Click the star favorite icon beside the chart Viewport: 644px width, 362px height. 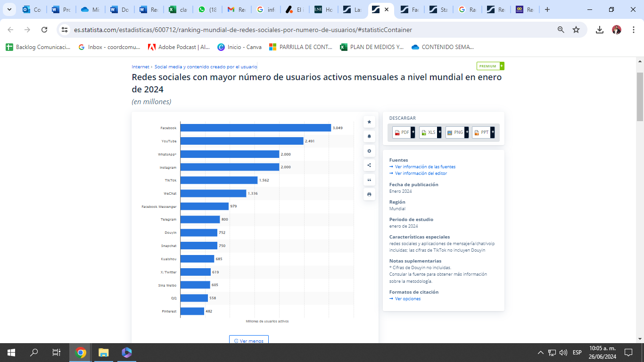coord(369,122)
